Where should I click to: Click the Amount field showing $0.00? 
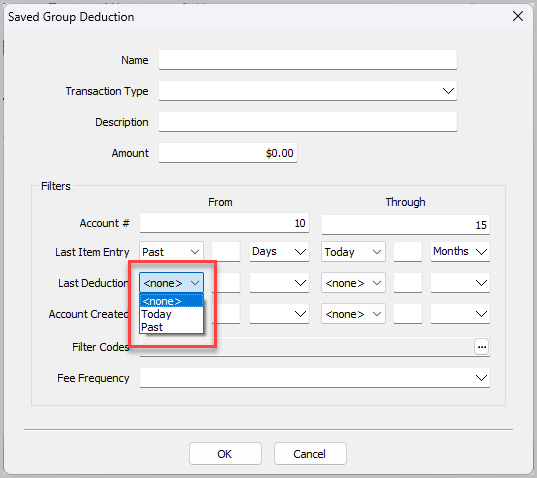tap(228, 153)
